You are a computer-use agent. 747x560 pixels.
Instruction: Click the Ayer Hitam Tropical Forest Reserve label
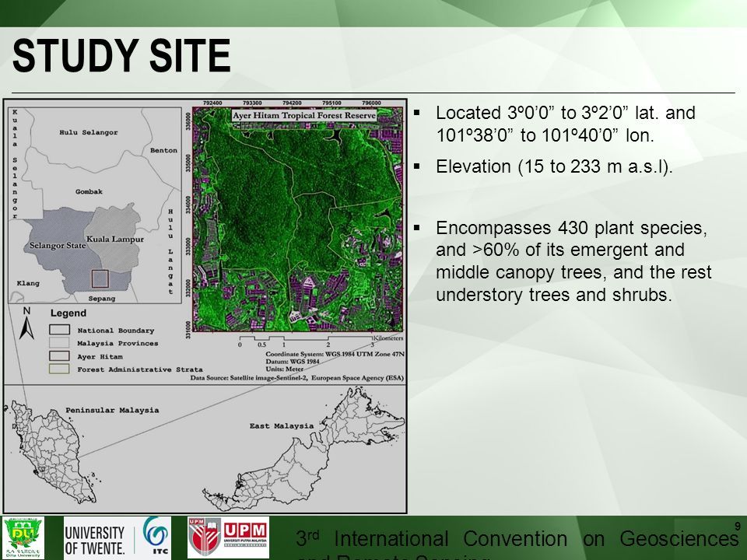[304, 115]
